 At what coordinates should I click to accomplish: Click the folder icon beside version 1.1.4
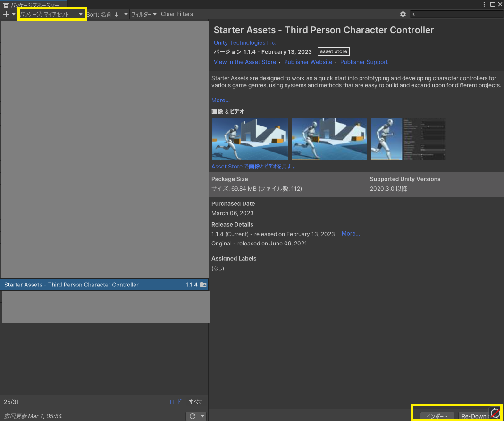(x=203, y=285)
